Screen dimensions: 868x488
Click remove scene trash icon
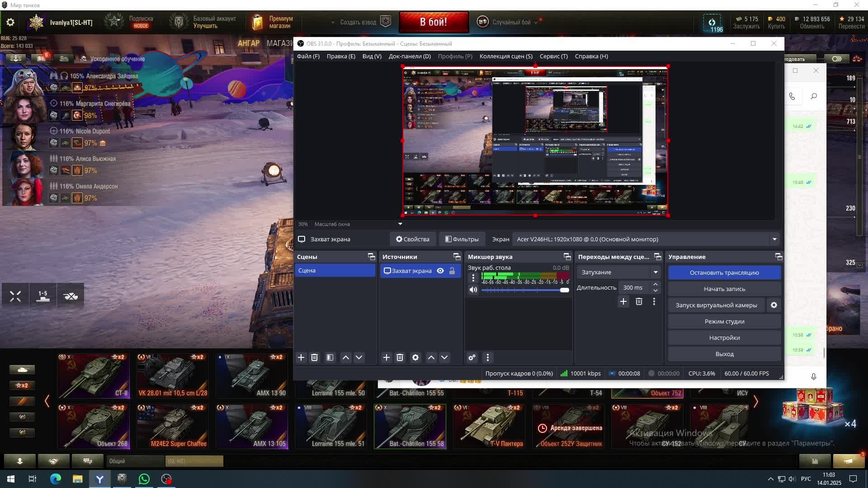tap(315, 357)
